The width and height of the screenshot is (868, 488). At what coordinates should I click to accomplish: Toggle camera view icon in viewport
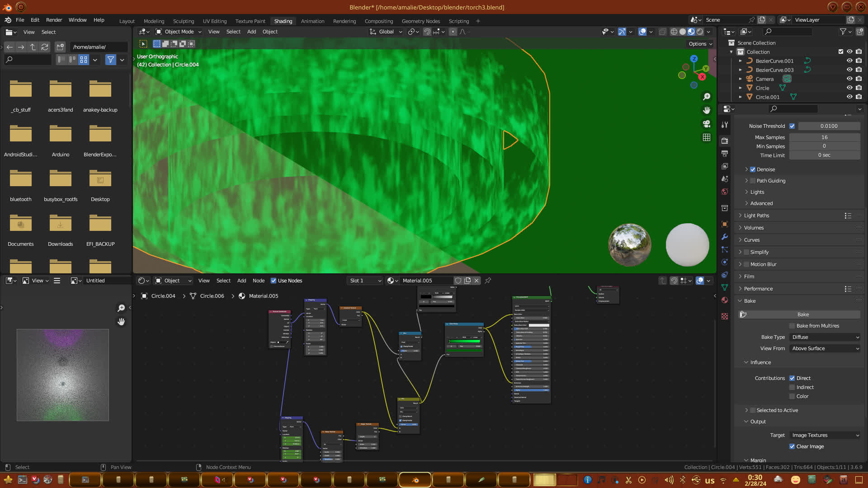pos(707,124)
